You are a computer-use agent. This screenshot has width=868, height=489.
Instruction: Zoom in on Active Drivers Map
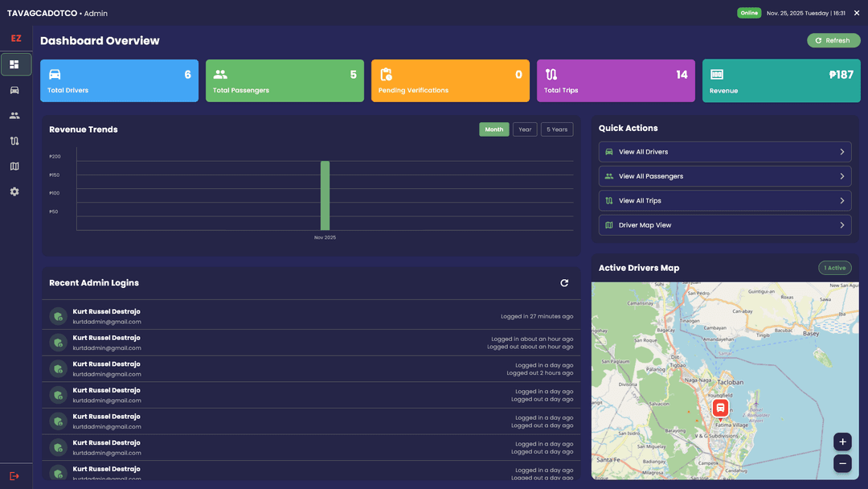point(842,442)
